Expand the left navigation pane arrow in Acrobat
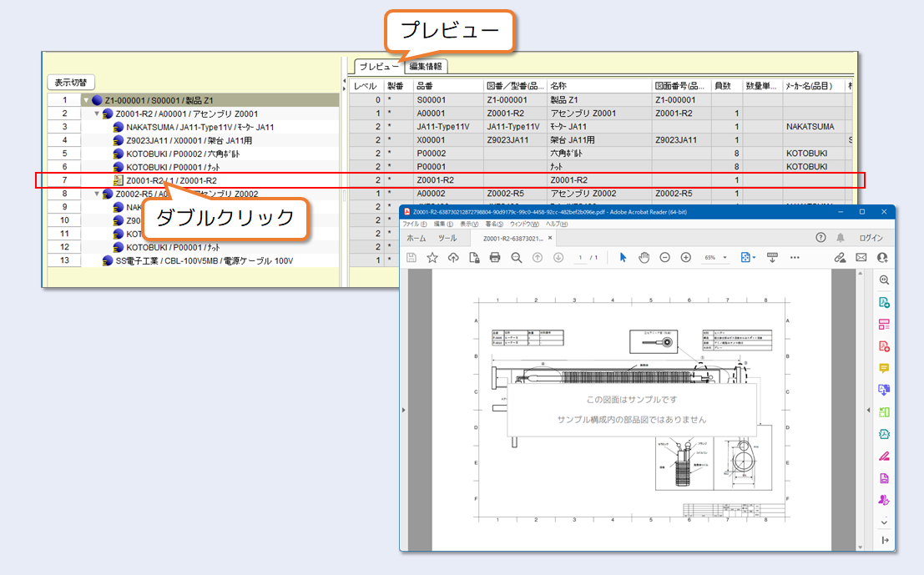Image resolution: width=924 pixels, height=575 pixels. pyautogui.click(x=404, y=410)
